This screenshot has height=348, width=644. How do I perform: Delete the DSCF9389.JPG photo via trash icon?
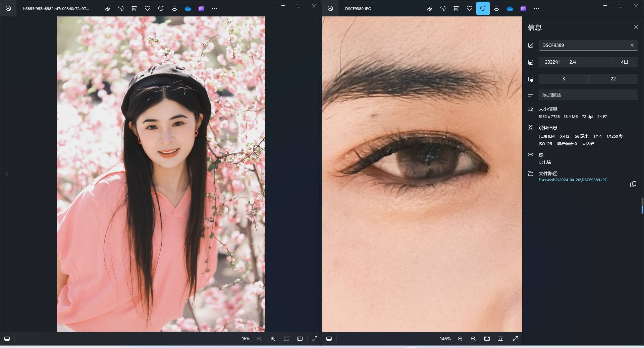point(456,8)
